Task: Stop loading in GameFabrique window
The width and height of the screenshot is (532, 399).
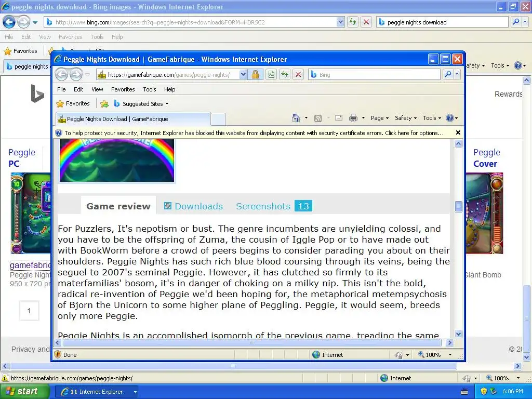Action: coord(298,75)
